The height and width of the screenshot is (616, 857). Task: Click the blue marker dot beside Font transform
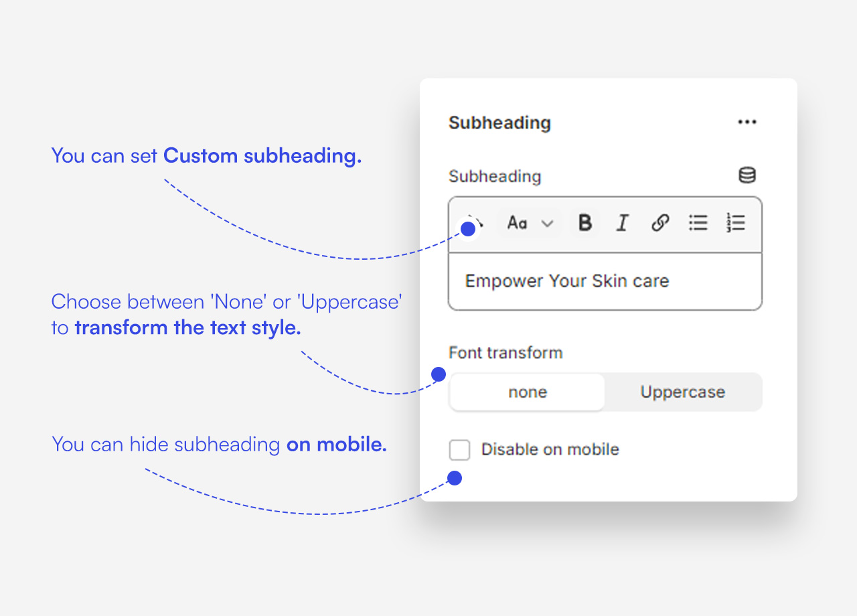(x=439, y=374)
